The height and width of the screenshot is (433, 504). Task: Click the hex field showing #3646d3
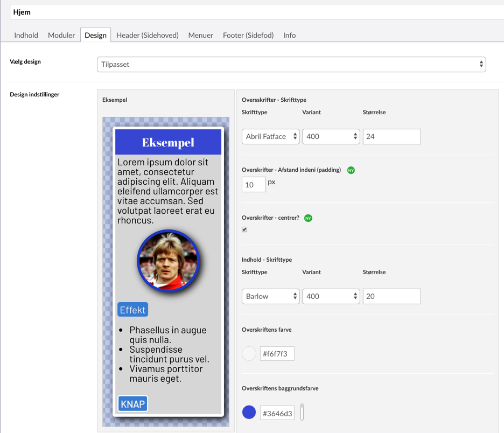[277, 413]
